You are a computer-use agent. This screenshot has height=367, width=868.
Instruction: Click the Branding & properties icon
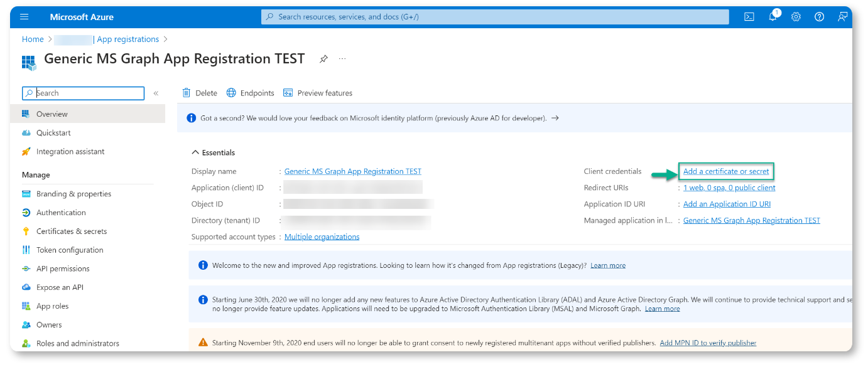tap(26, 194)
